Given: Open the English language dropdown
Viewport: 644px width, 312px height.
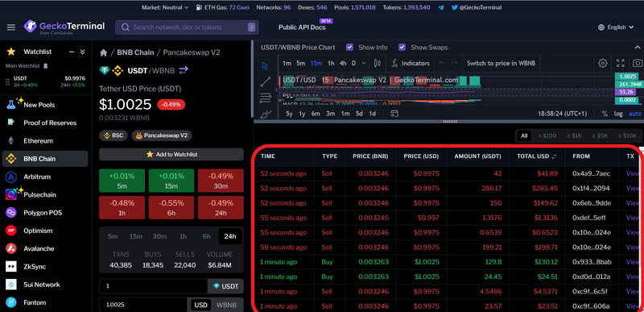Looking at the screenshot, I should pyautogui.click(x=617, y=27).
